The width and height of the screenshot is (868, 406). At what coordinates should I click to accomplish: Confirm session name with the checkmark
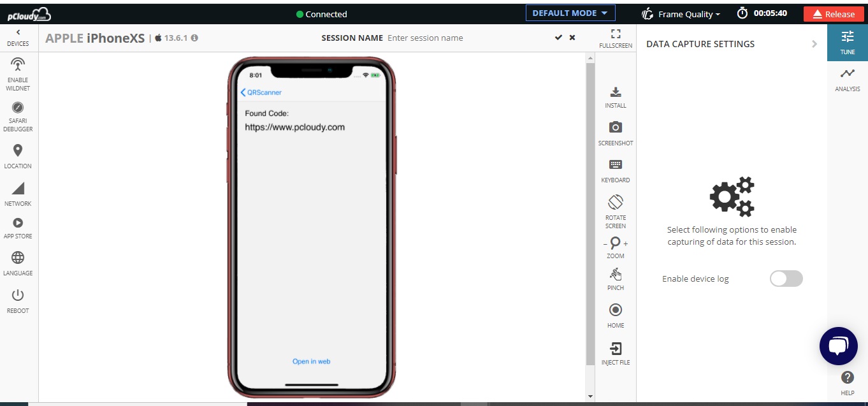coord(558,38)
